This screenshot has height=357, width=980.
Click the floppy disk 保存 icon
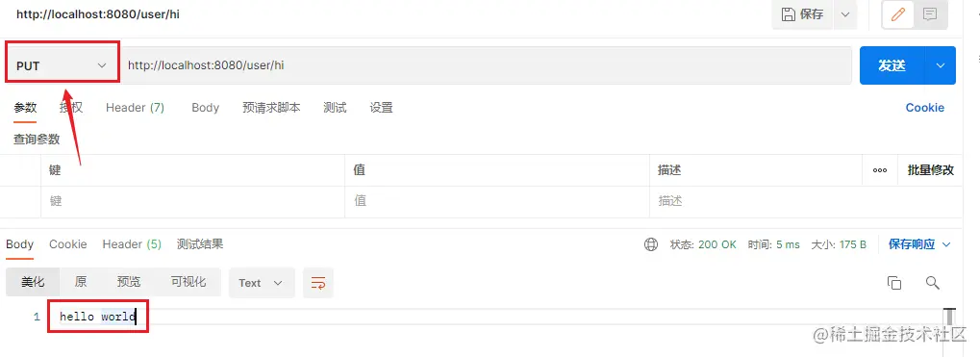coord(789,14)
